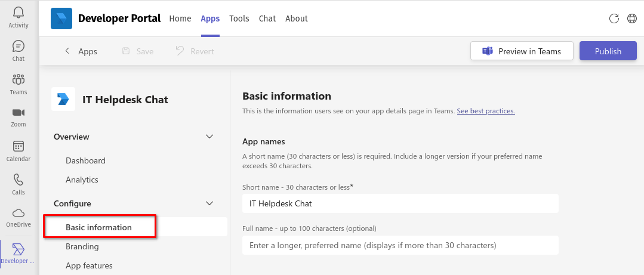Open the Calls phone icon
Image resolution: width=644 pixels, height=275 pixels.
point(19,180)
